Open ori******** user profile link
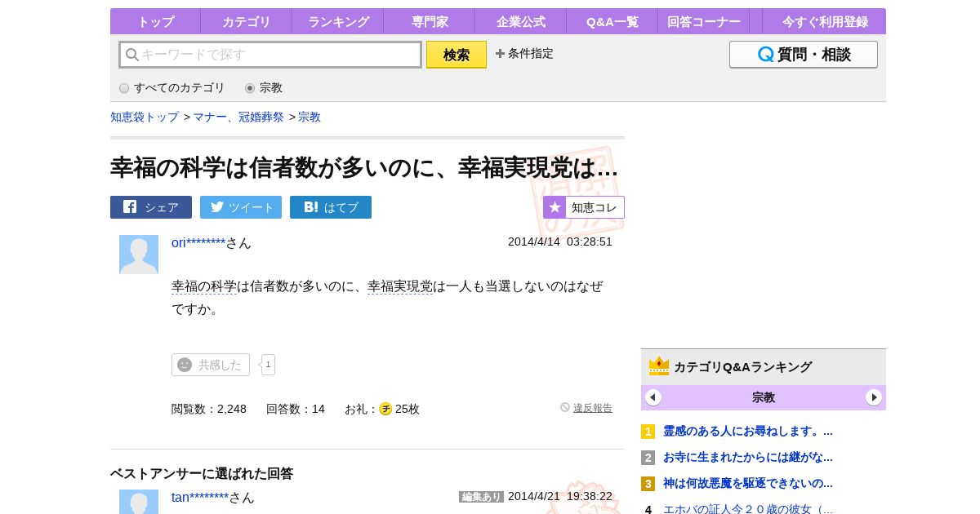 coord(198,243)
